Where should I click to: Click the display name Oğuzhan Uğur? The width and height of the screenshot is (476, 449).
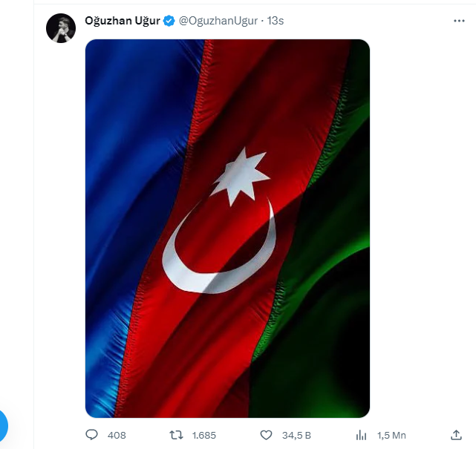(123, 21)
